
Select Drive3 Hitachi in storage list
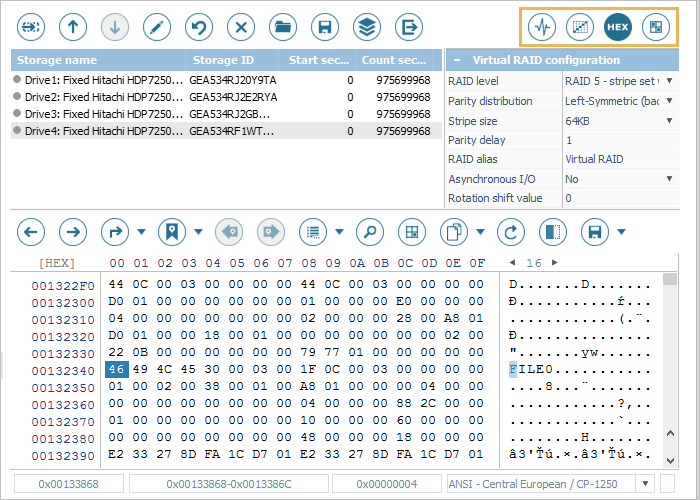[x=98, y=114]
